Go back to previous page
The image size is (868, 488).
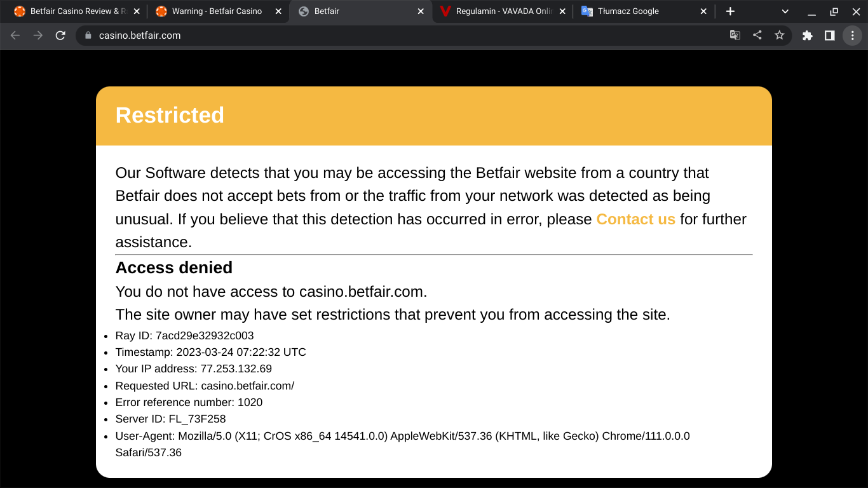click(15, 36)
